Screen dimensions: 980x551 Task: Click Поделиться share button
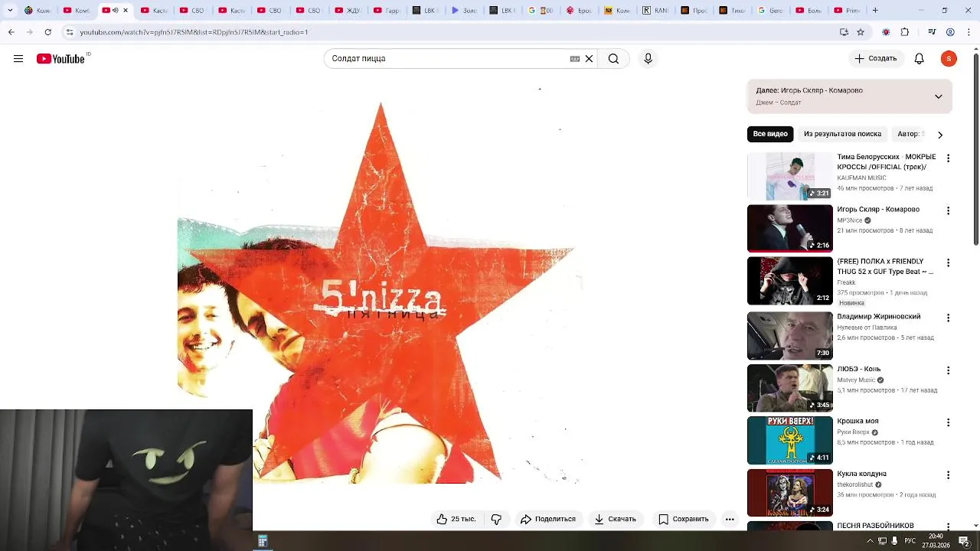click(548, 519)
